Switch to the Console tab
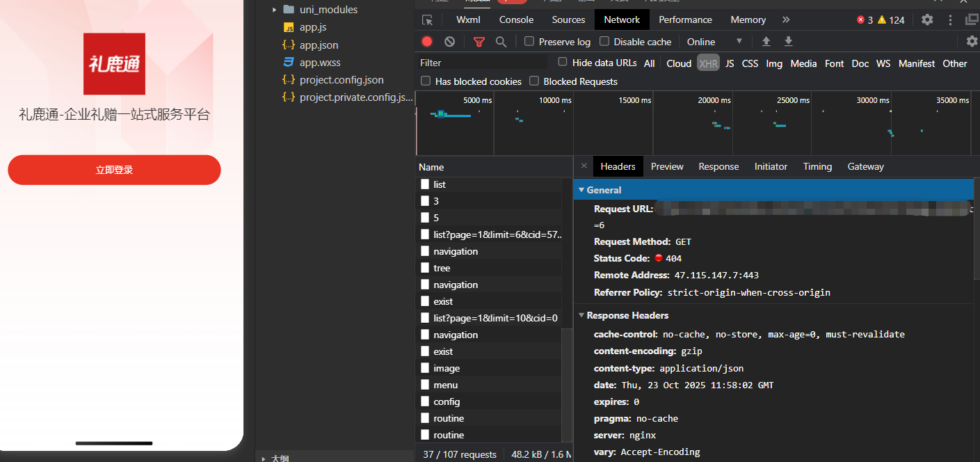 click(516, 19)
